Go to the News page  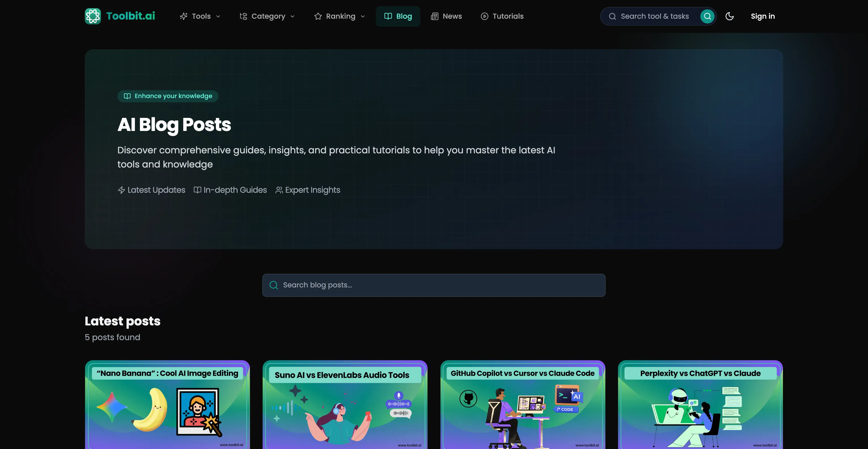coord(446,16)
